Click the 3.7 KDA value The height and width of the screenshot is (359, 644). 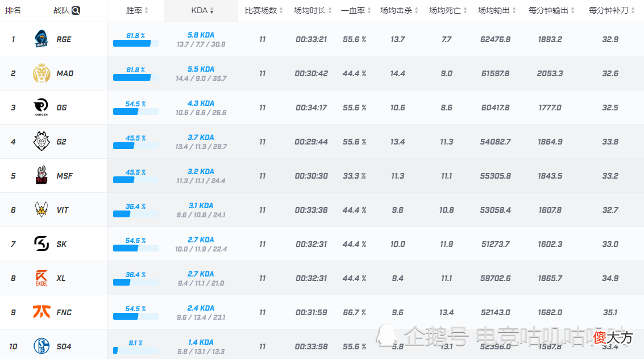[201, 137]
